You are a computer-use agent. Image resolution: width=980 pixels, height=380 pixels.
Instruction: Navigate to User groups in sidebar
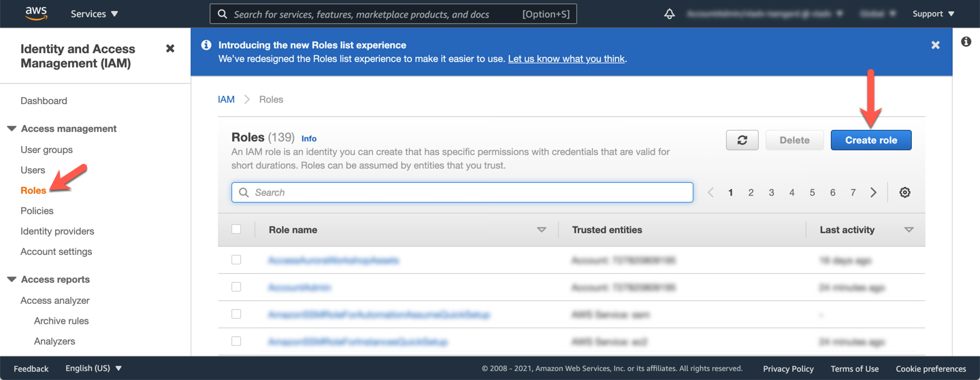(46, 150)
